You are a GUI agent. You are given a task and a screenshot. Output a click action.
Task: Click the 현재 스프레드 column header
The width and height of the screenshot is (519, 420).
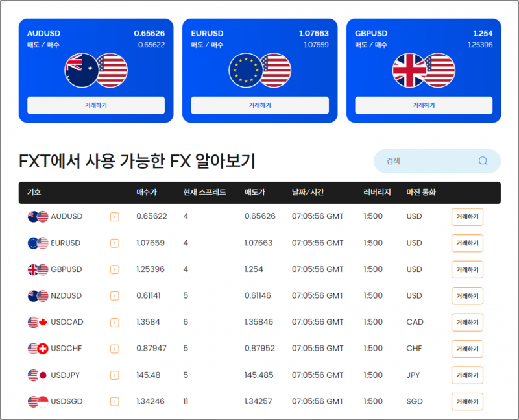coord(204,192)
